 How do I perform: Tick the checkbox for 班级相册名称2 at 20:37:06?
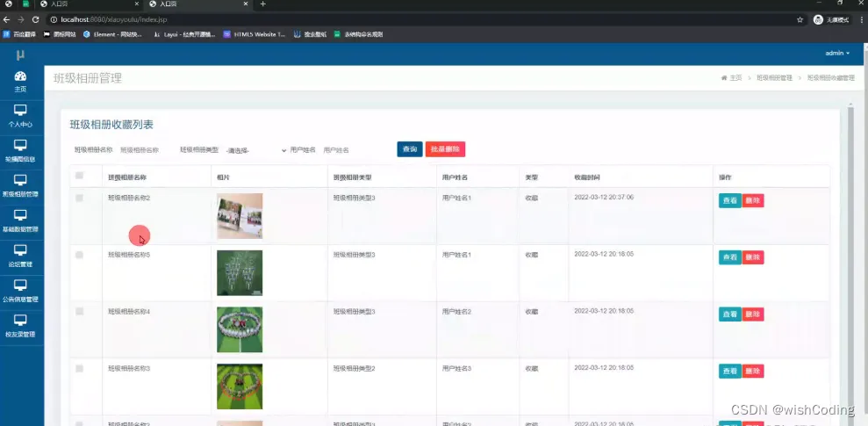79,198
